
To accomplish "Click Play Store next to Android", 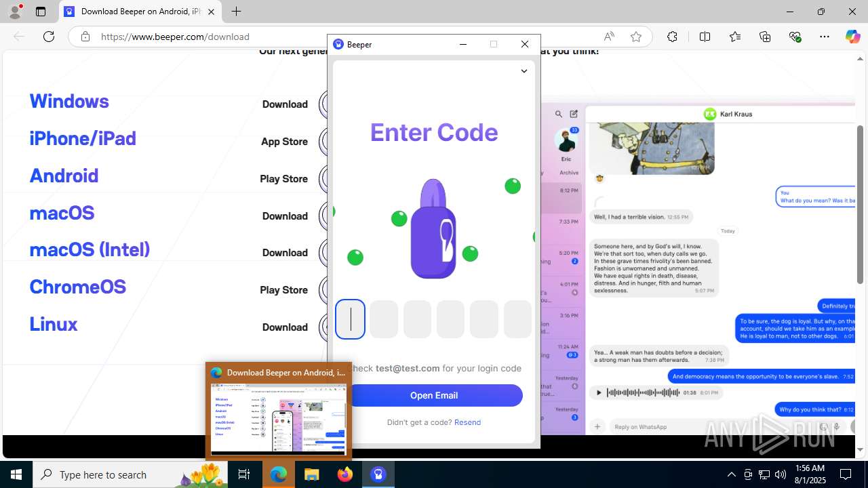I will click(283, 179).
